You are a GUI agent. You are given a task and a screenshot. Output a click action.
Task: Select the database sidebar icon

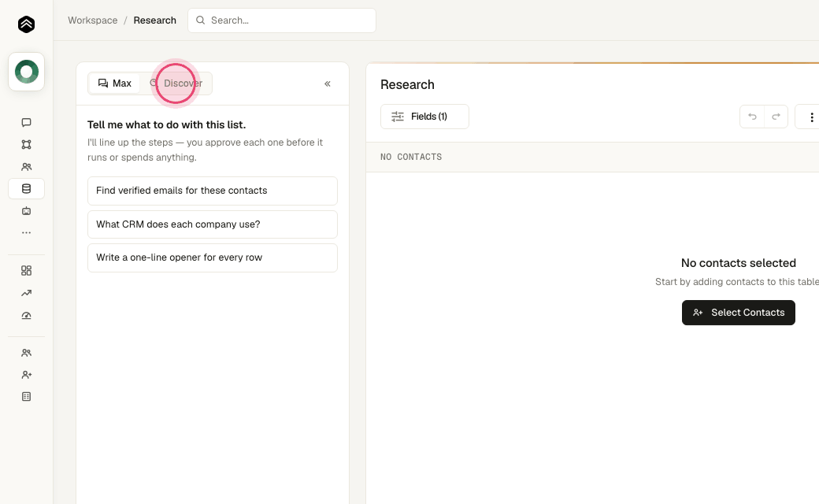[x=26, y=188]
